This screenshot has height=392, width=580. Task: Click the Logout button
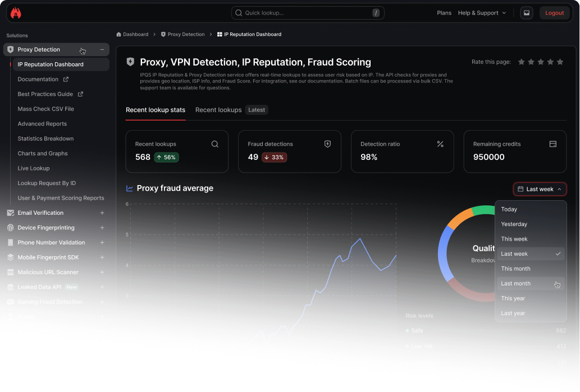pos(555,12)
